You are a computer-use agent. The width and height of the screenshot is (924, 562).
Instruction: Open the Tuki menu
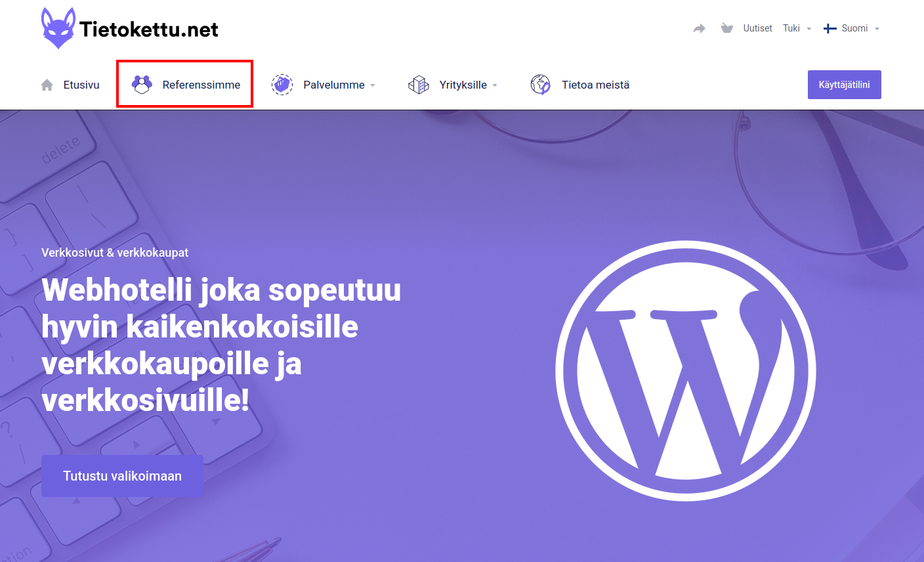pos(791,28)
